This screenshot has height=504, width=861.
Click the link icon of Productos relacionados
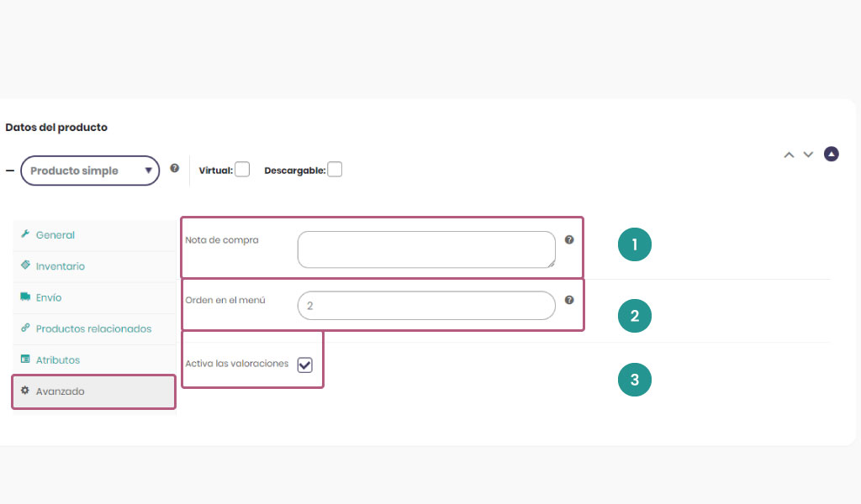point(25,328)
